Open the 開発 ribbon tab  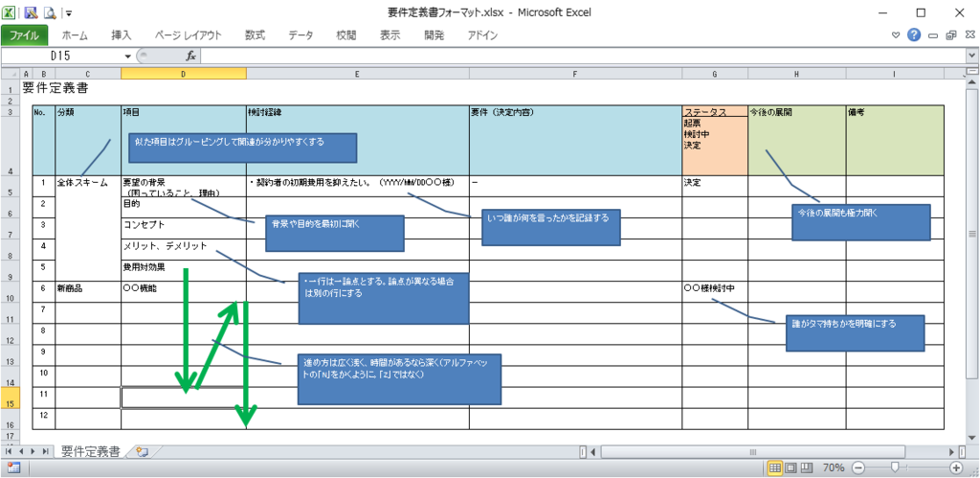tap(434, 35)
